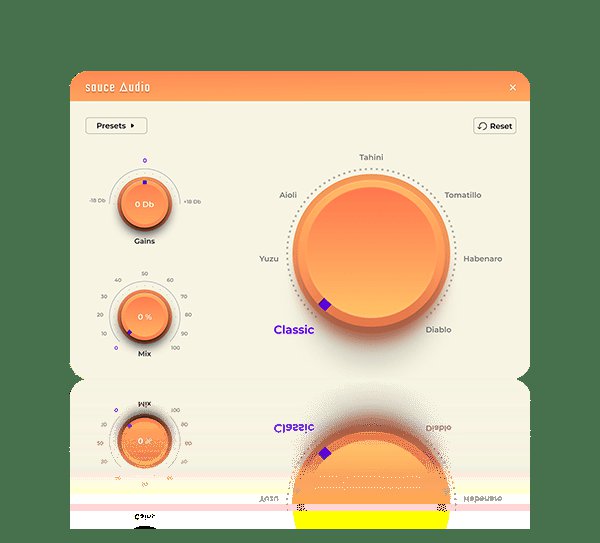Click the purple indicator on the large knob
This screenshot has height=543, width=600.
(x=324, y=304)
